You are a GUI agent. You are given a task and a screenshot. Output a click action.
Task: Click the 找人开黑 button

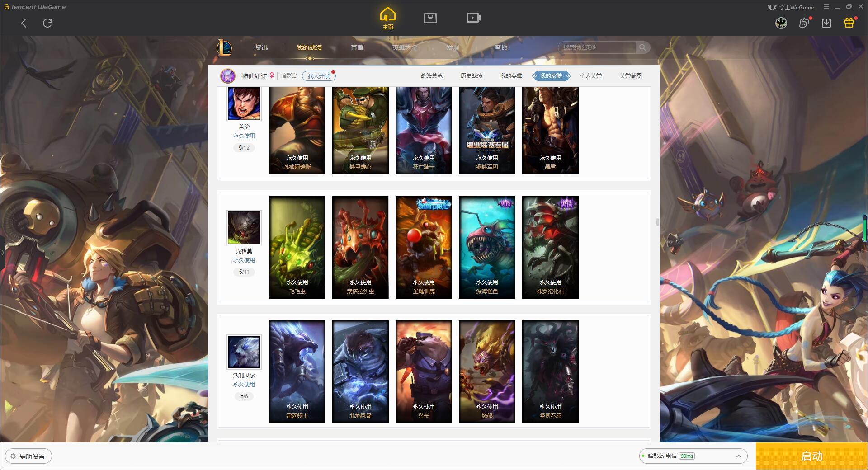319,76
